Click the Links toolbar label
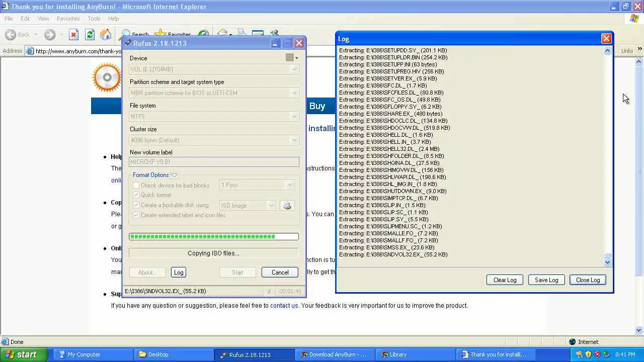Viewport: 644px width, 362px height. 627,51
